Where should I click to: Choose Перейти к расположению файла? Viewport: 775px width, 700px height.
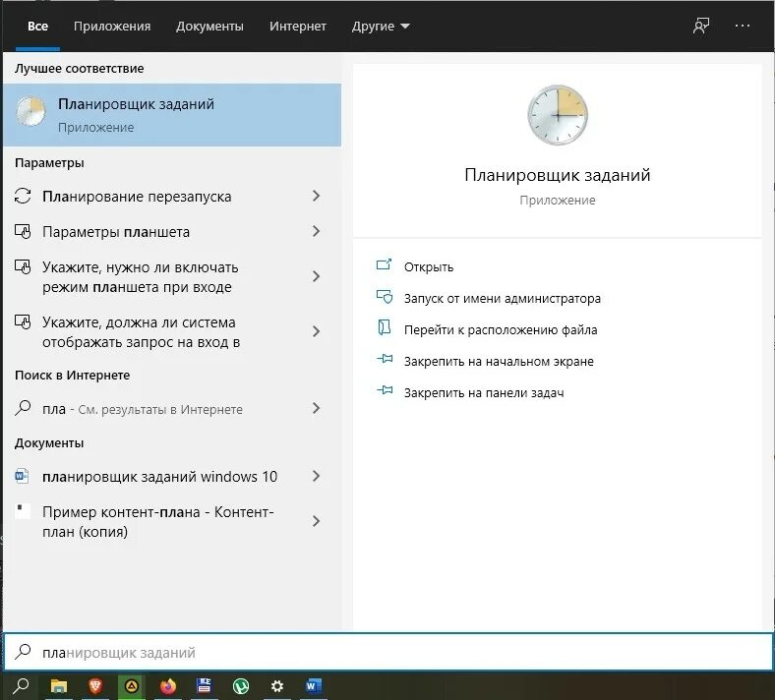click(x=501, y=329)
